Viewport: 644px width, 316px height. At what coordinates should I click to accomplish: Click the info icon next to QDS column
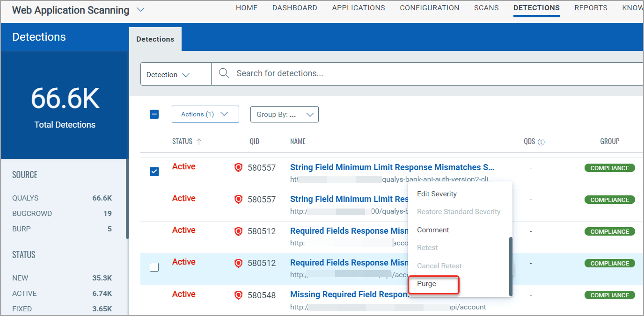click(x=543, y=142)
